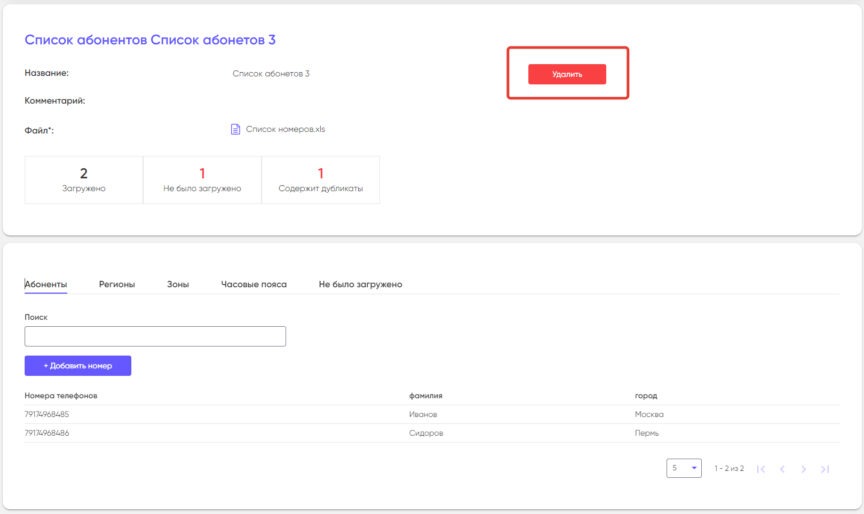Click the город column header

click(645, 395)
